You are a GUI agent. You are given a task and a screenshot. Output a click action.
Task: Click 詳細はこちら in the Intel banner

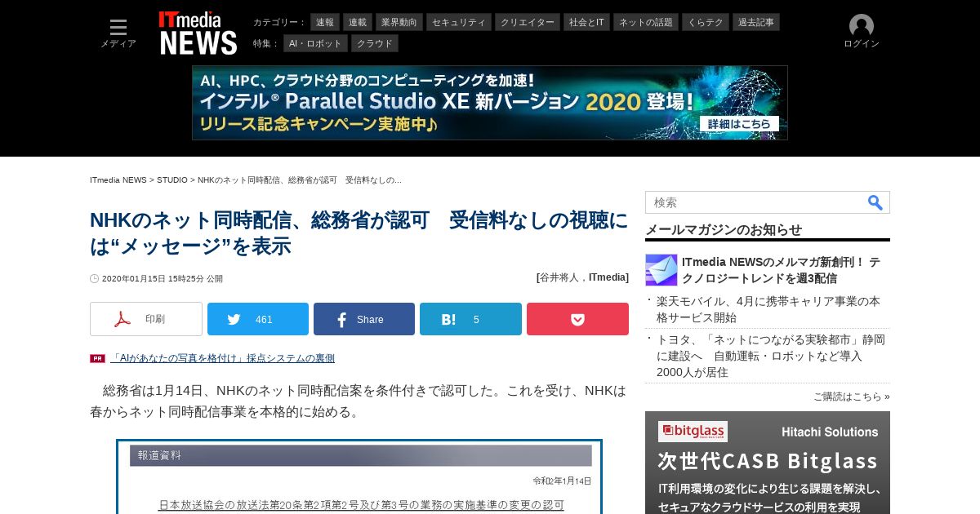pyautogui.click(x=739, y=124)
